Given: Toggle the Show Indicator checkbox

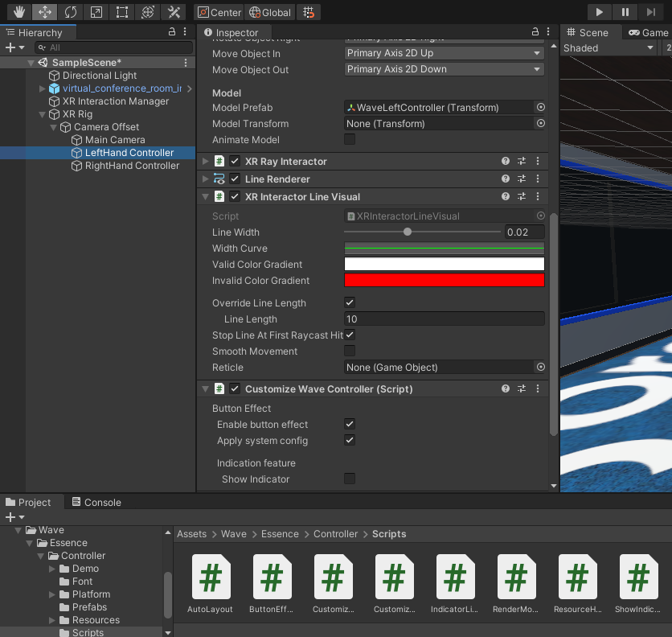Looking at the screenshot, I should (x=350, y=479).
